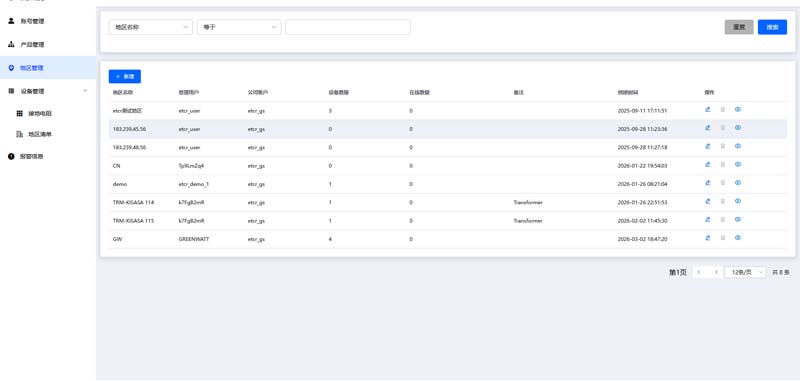Select 接地电阻 under 设备管理
The height and width of the screenshot is (381, 800).
click(x=40, y=114)
